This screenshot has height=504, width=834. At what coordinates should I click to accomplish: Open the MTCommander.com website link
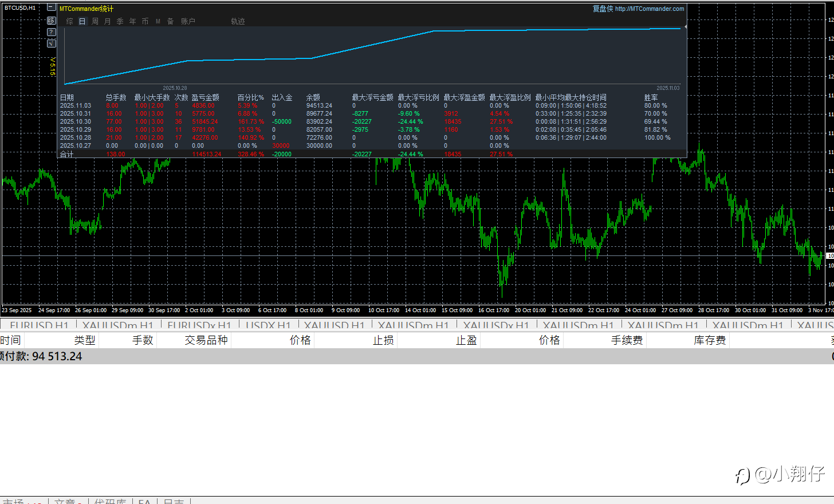tap(649, 9)
